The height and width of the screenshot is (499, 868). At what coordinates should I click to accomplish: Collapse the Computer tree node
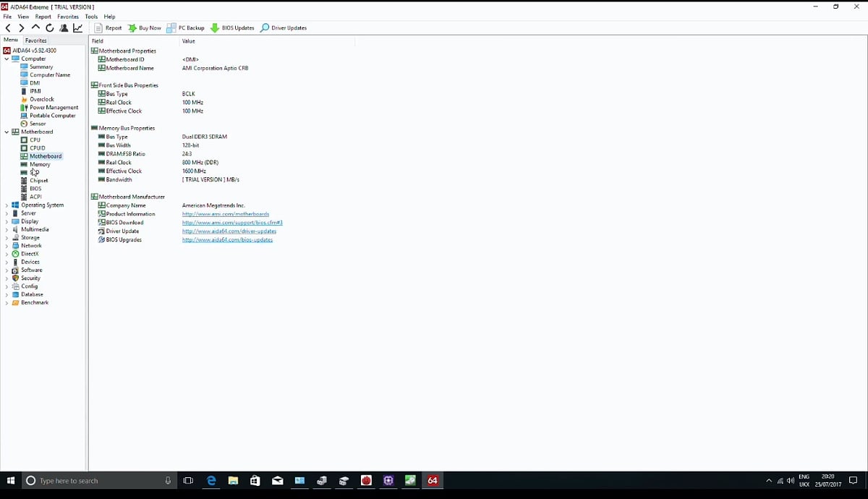coord(7,59)
